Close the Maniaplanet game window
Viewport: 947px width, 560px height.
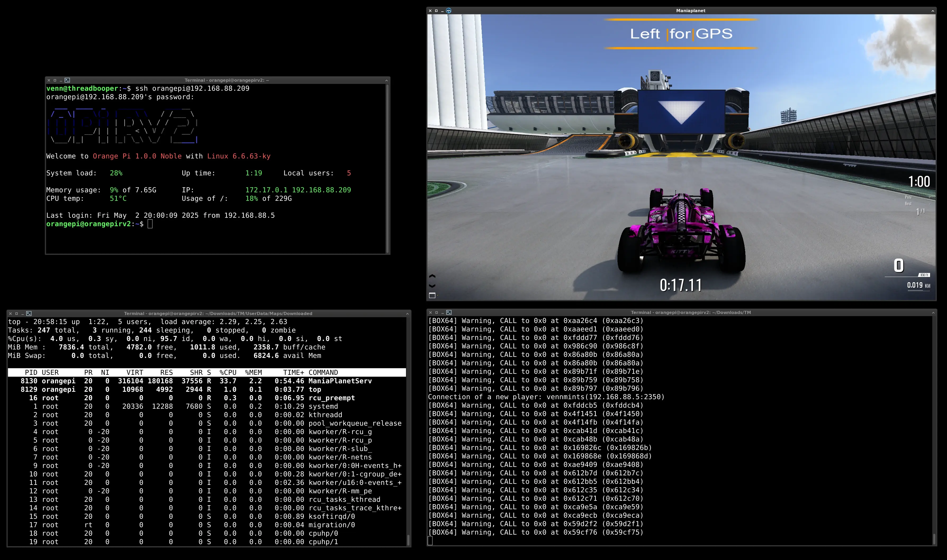coord(430,11)
